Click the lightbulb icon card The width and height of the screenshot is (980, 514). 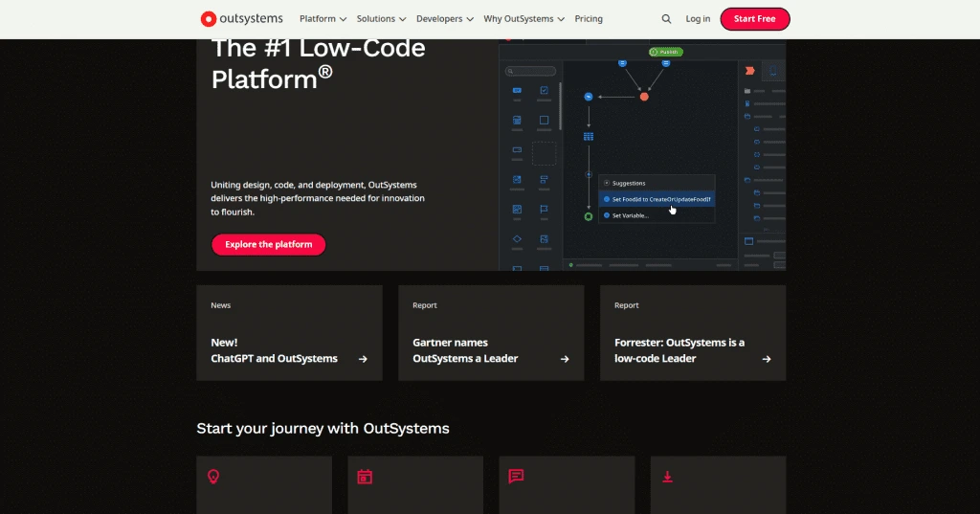(264, 484)
